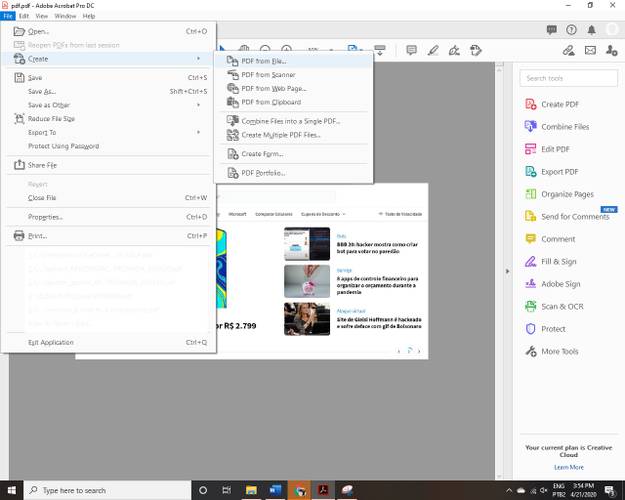Select the highlighter pen toolbar icon
Screen dimensions: 625x500
[x=433, y=50]
